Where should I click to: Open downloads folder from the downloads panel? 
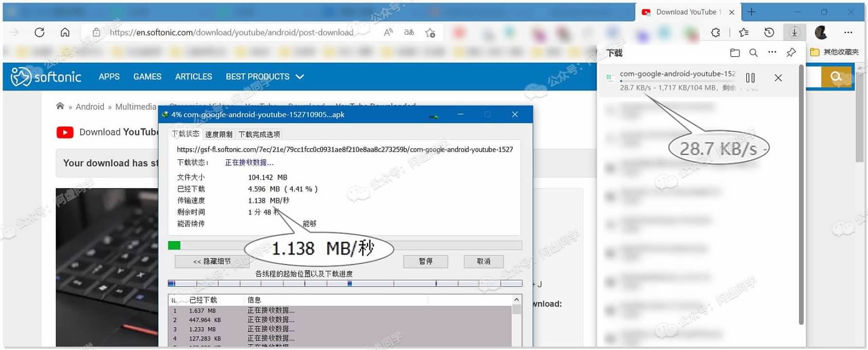[735, 52]
